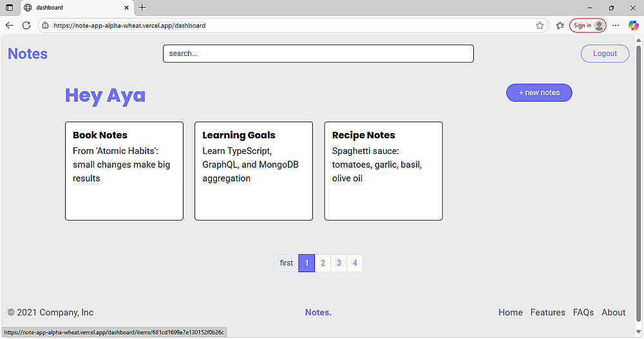The image size is (644, 339).
Task: Go to pagination page 2
Action: [x=323, y=263]
